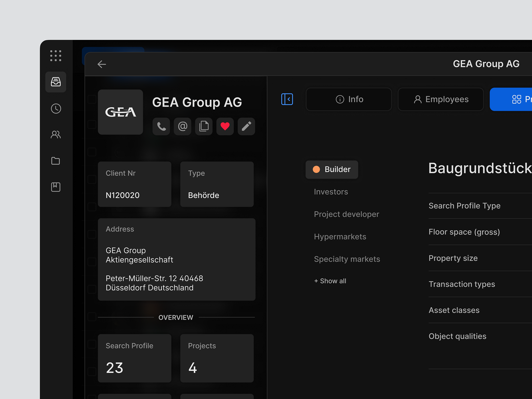Collapse the left panel with sidebar toggle icon

click(287, 99)
